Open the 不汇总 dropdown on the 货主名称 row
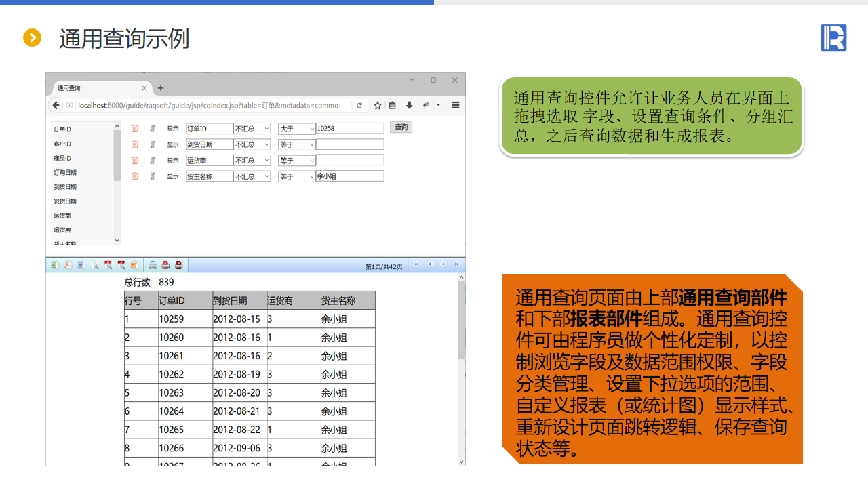 coord(252,176)
